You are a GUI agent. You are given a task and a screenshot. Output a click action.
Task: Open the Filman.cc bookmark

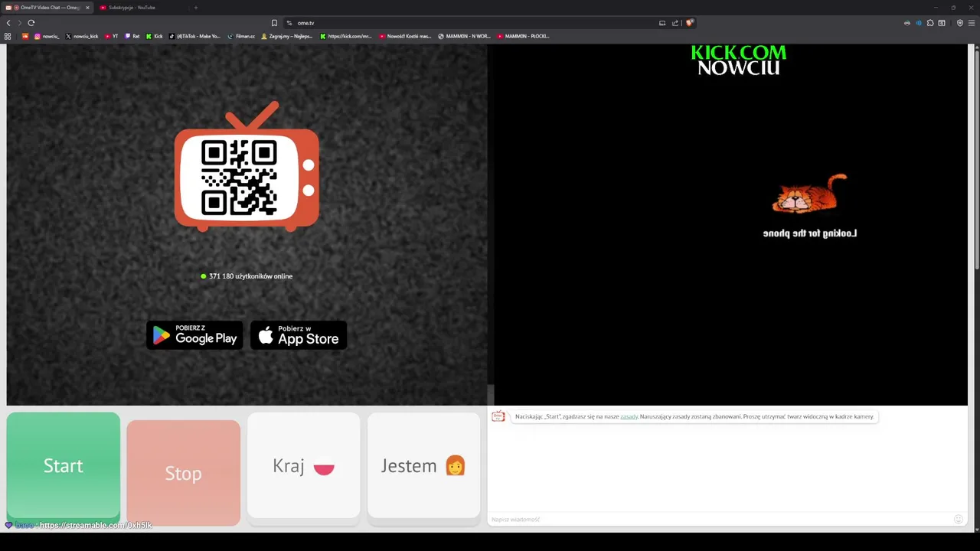[241, 36]
